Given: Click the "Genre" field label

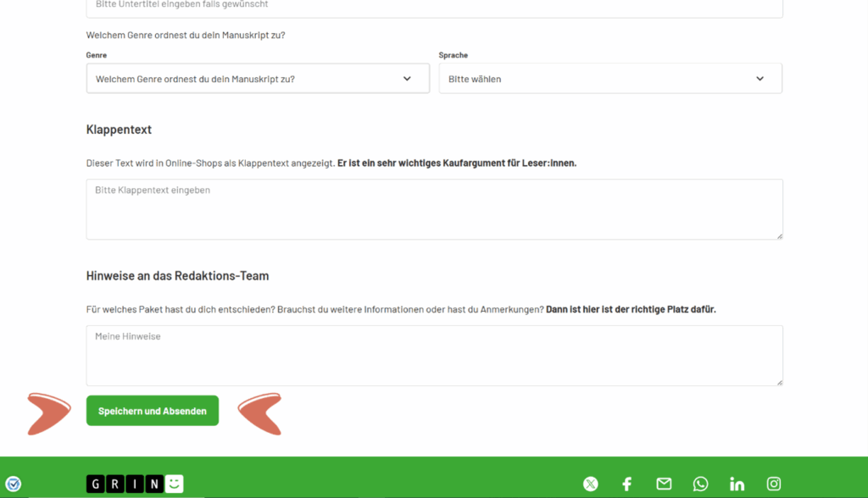Looking at the screenshot, I should coord(96,55).
